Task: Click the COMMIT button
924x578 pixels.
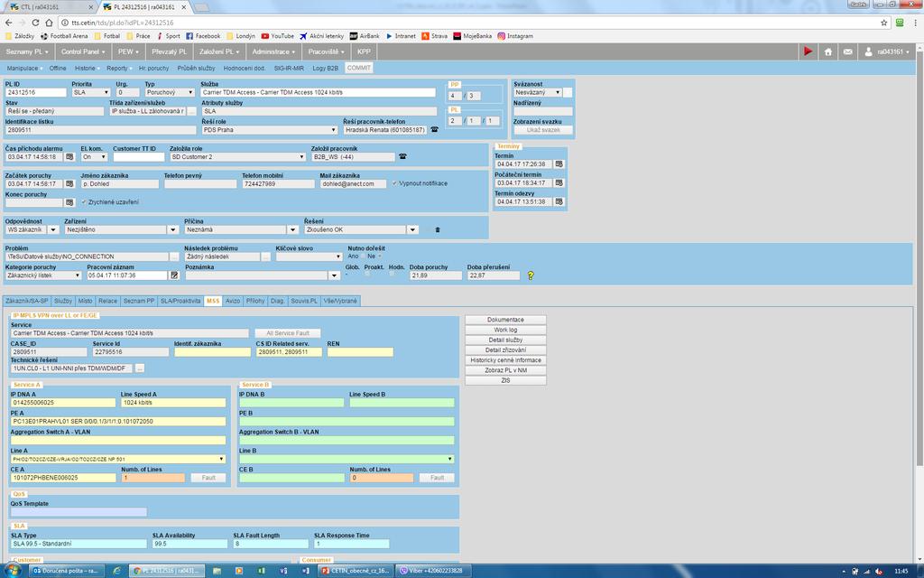Action: pos(359,68)
